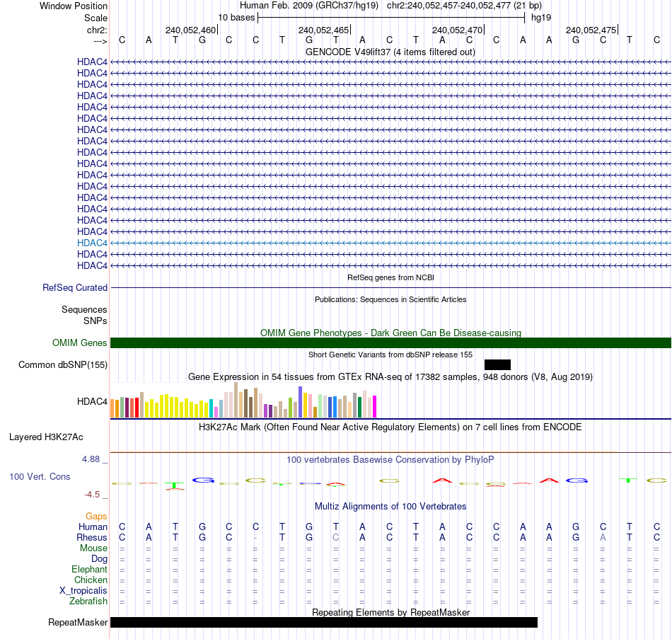Viewport: 672px width, 639px height.
Task: Click the Gaps row label
Action: (96, 516)
